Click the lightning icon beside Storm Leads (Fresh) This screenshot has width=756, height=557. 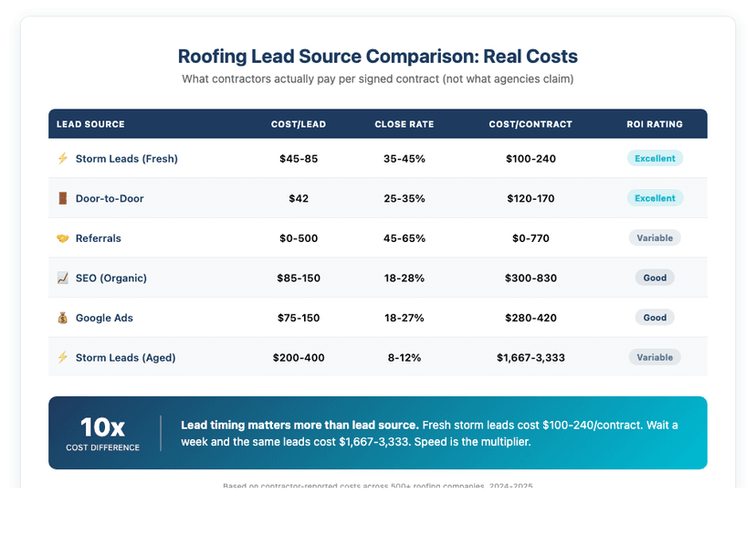[x=63, y=158]
